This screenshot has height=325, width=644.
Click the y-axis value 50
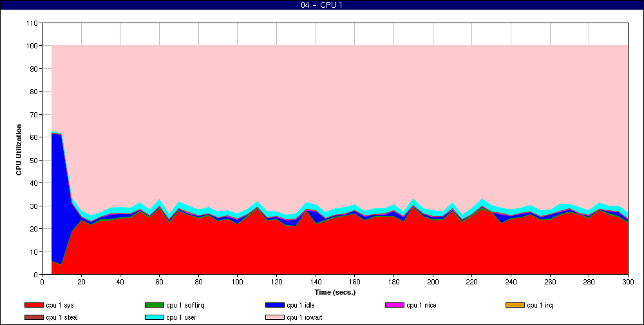(35, 161)
